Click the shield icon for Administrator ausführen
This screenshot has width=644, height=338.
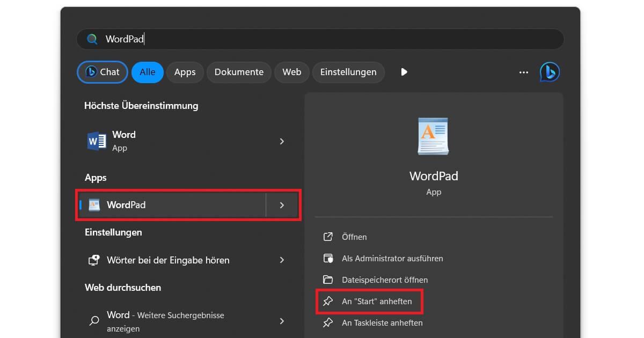(328, 258)
